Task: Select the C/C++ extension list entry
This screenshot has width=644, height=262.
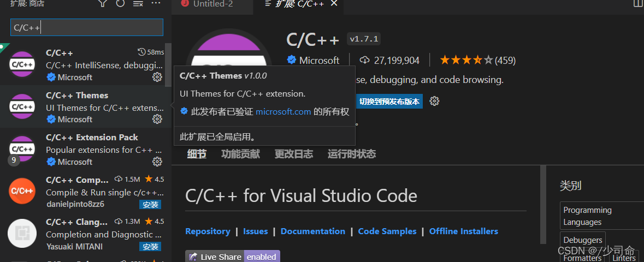Action: pos(85,64)
